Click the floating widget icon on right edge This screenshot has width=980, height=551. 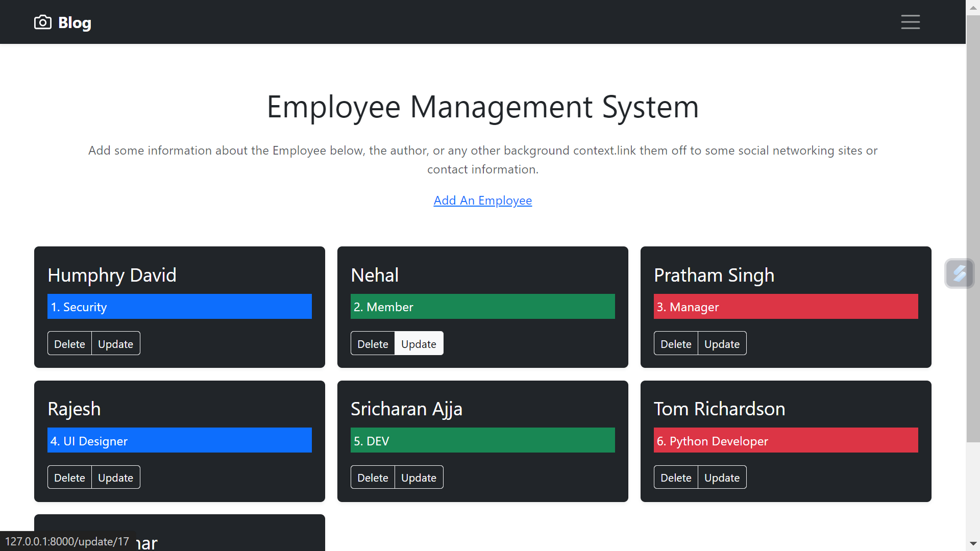pyautogui.click(x=960, y=273)
